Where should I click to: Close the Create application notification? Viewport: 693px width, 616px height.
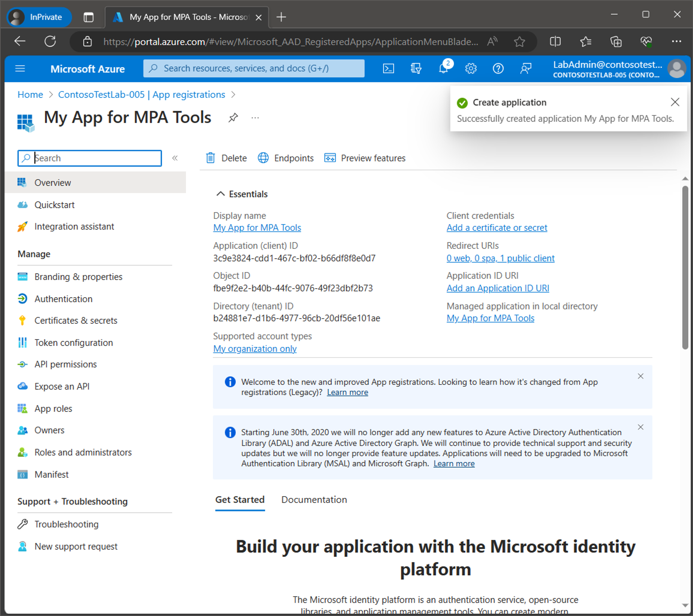click(x=675, y=102)
